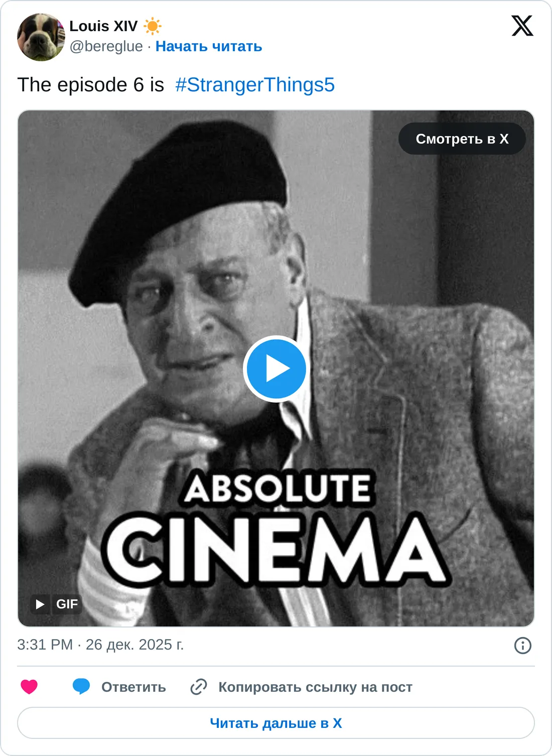The image size is (552, 756).
Task: Open the Louis XIV profile avatar
Action: click(x=41, y=37)
